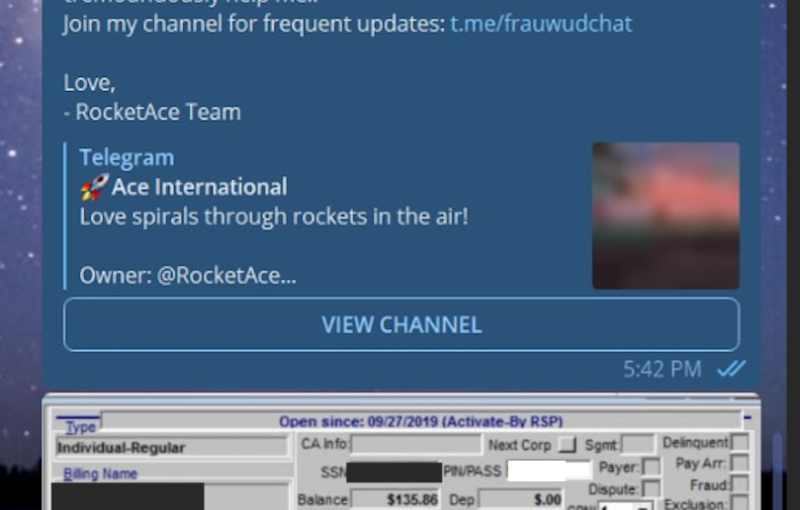Click the Telegram preview title
Viewport: 800px width, 510px height.
click(126, 157)
